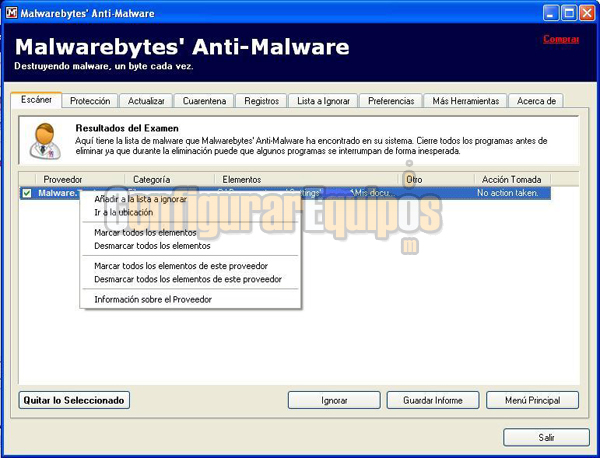Sort by the Proveedor column header
The width and height of the screenshot is (600, 458).
[x=80, y=179]
